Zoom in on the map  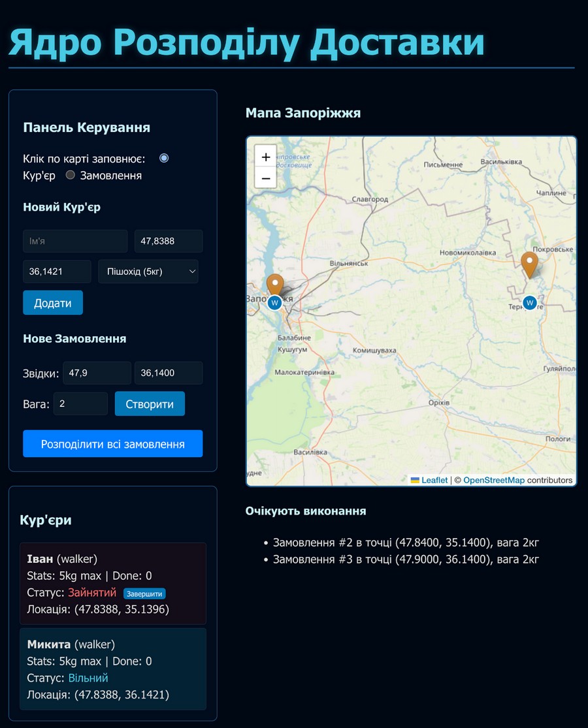265,157
